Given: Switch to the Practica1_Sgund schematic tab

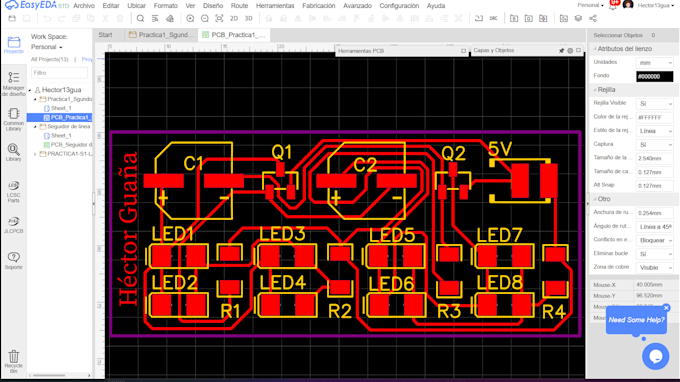Looking at the screenshot, I should tap(161, 35).
